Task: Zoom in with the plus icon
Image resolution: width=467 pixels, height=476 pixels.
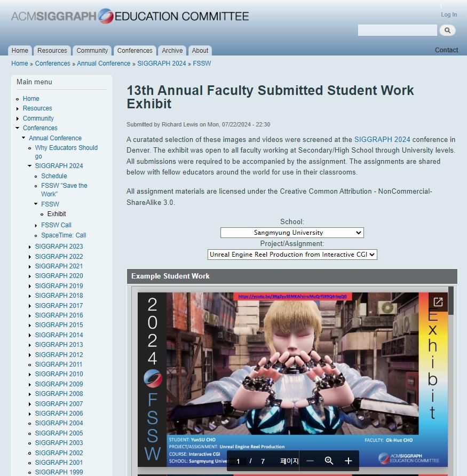Action: pyautogui.click(x=349, y=461)
